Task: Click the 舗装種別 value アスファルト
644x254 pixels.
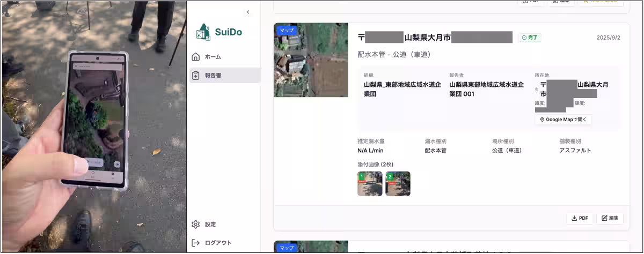Action: [575, 151]
